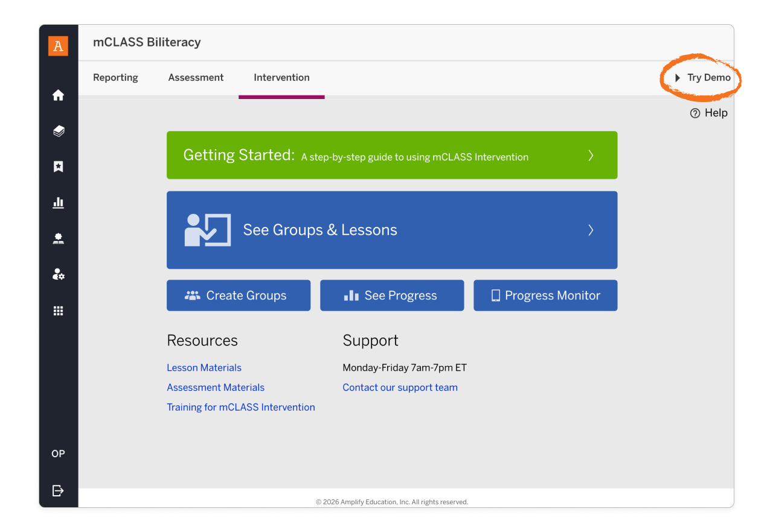Image resolution: width=773 pixels, height=532 pixels.
Task: Open the Assessment Materials link
Action: [x=216, y=388]
